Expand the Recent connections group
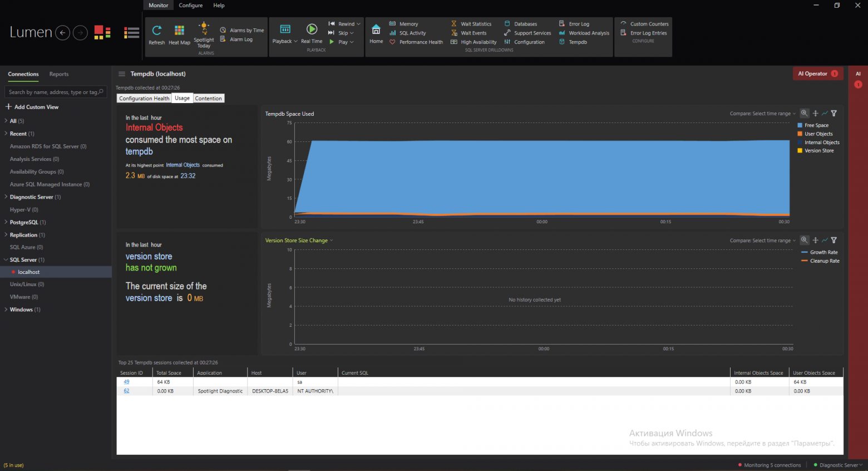Viewport: 868px width, 471px height. tap(6, 133)
